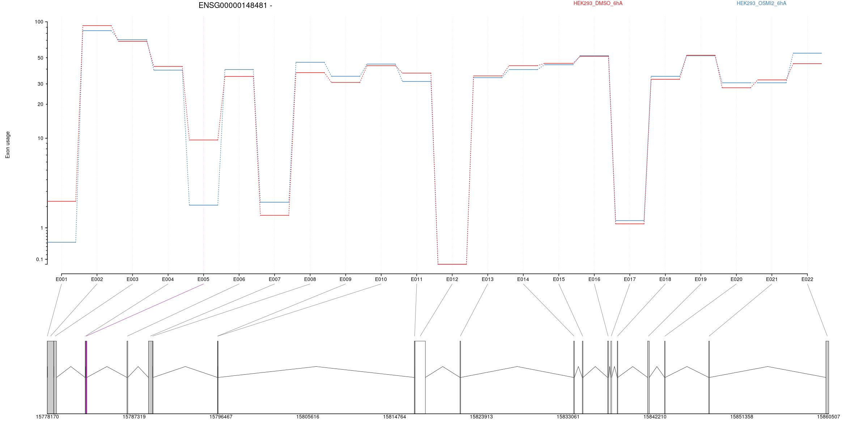Click exon label E009
The height and width of the screenshot is (434, 868).
click(x=345, y=279)
